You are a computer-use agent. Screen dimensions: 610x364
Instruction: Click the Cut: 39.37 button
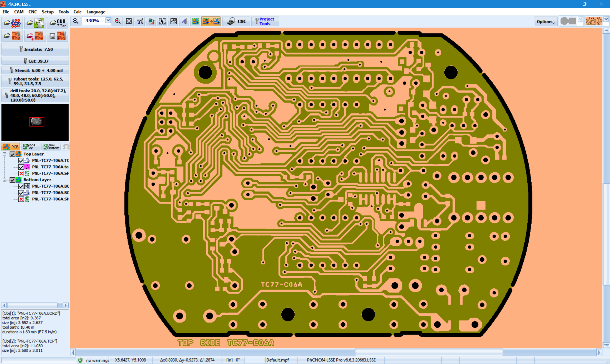35,61
